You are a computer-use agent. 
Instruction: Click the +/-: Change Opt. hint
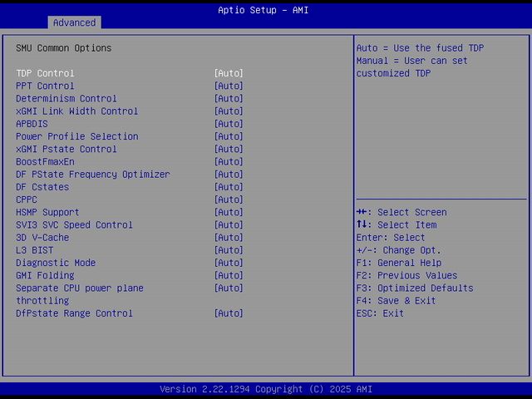pos(399,250)
